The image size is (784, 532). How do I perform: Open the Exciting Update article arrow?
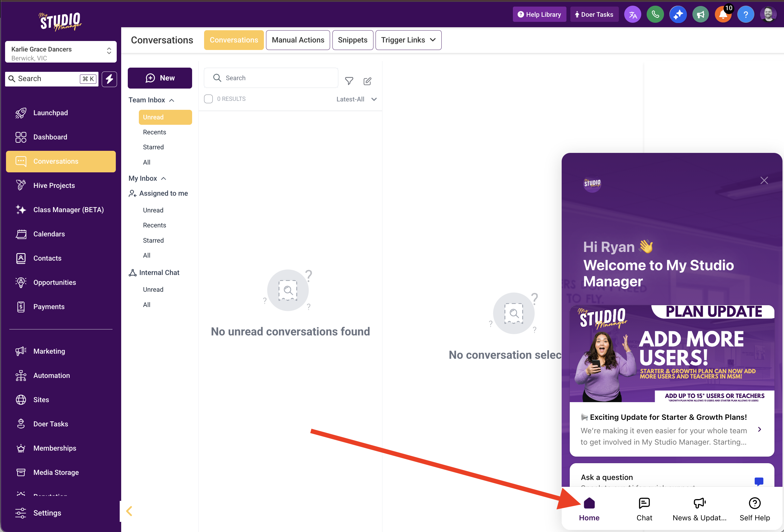click(759, 429)
